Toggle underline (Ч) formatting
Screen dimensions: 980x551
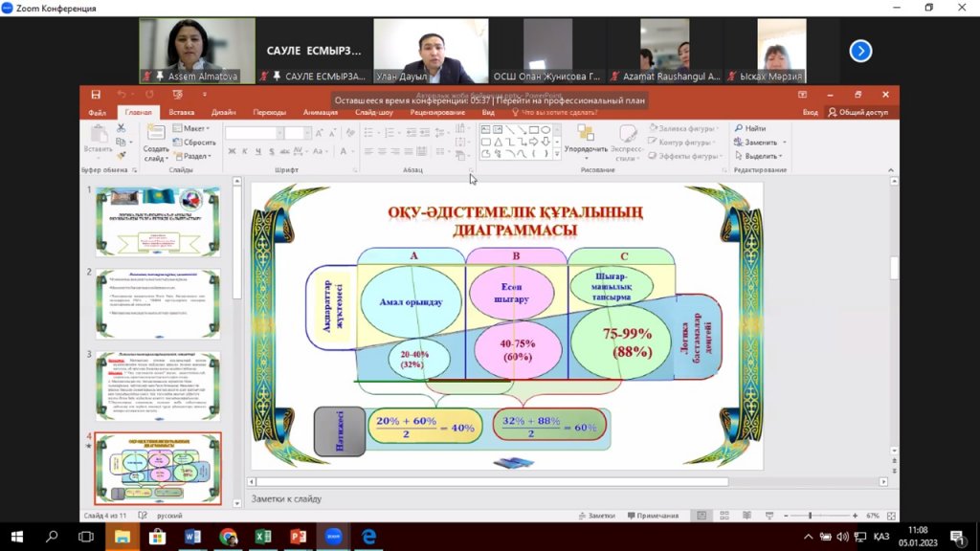pyautogui.click(x=258, y=151)
